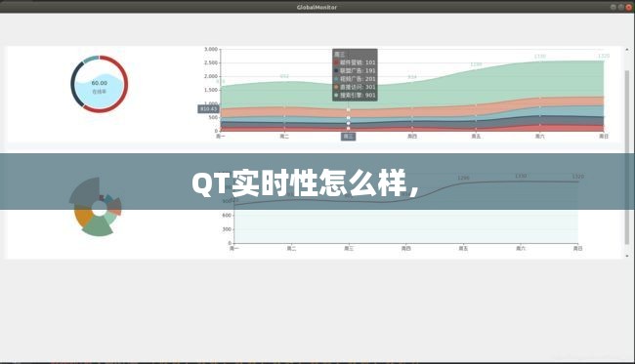Screen dimensions: 635x364
Task: Select the orange rose-chart segment
Action: [x=83, y=216]
